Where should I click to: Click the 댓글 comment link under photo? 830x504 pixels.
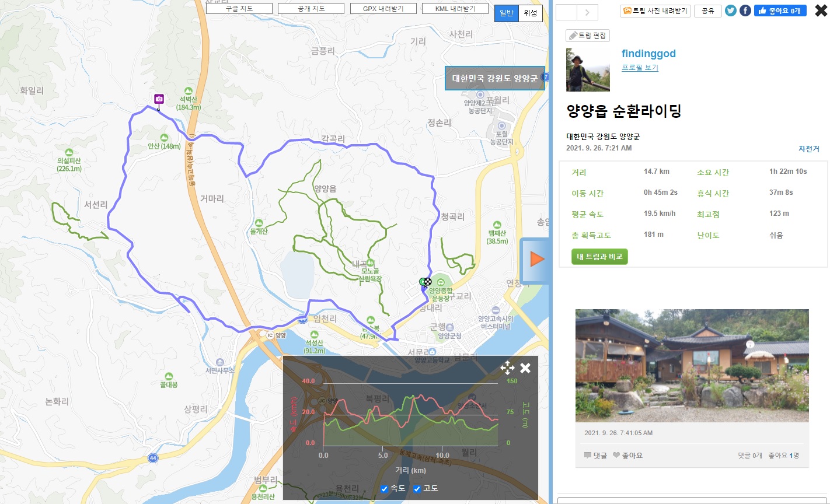click(595, 456)
